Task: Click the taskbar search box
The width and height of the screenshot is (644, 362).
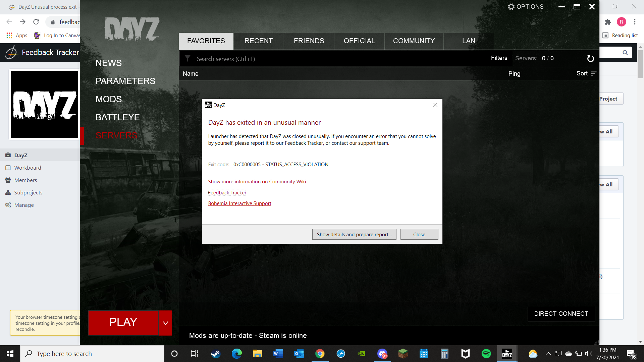Action: (92, 354)
